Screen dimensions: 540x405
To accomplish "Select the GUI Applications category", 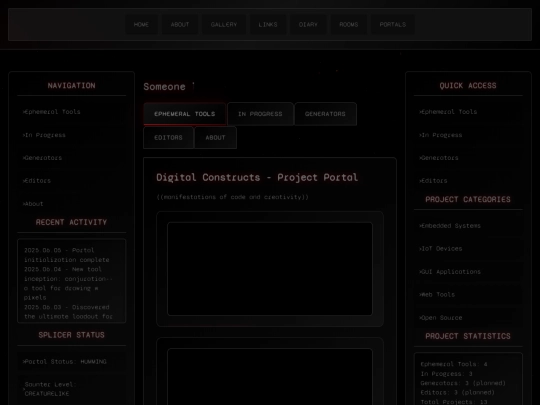I will (x=468, y=272).
